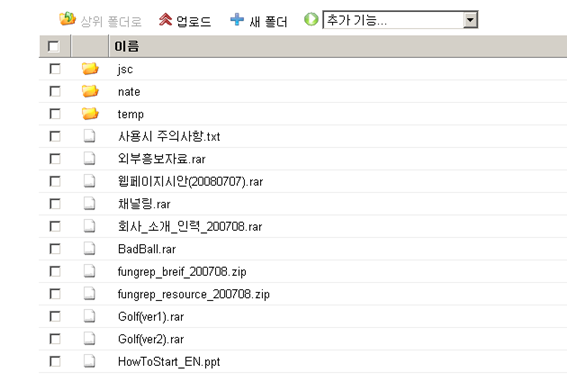Click the parent folder icon in toolbar
This screenshot has height=376, width=580.
point(67,19)
